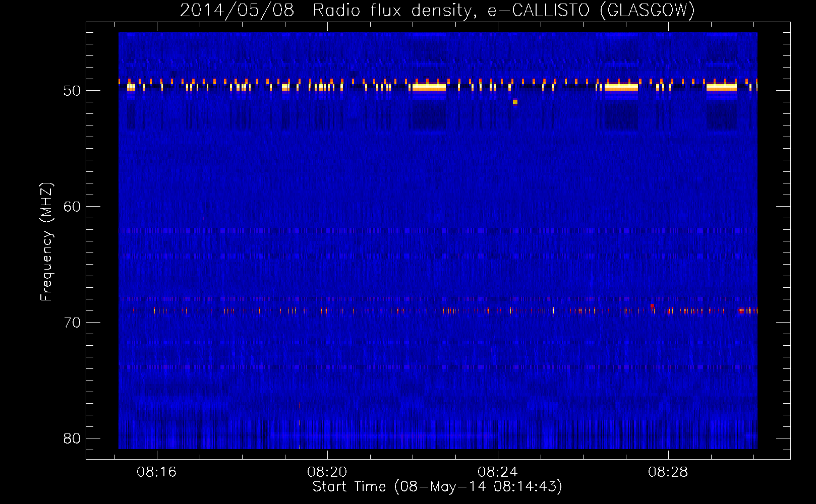Click the 60 MHz frequency tick label
This screenshot has height=504, width=816.
[72, 207]
